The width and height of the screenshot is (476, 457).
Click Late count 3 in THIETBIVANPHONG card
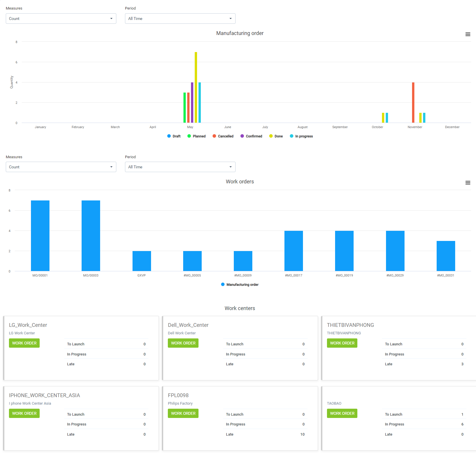[462, 364]
